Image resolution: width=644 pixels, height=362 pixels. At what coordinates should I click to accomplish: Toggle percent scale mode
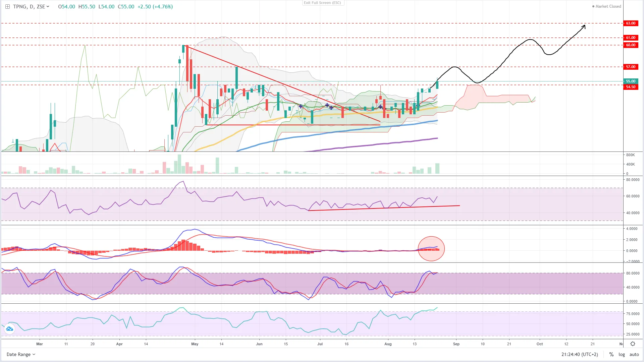click(611, 354)
